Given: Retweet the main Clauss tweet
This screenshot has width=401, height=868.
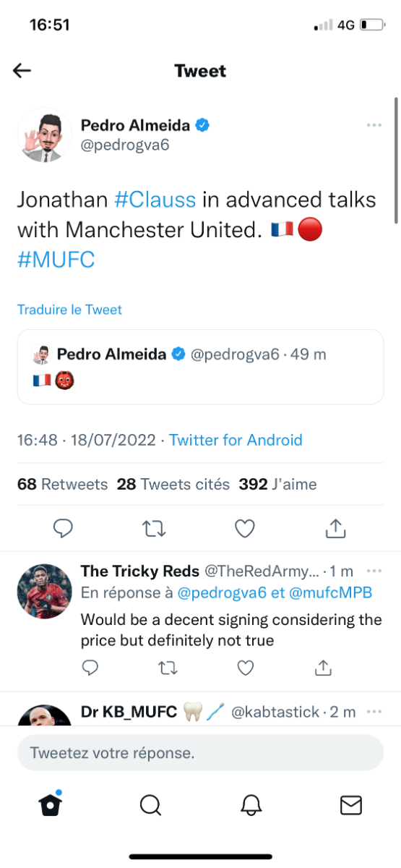Looking at the screenshot, I should [155, 529].
